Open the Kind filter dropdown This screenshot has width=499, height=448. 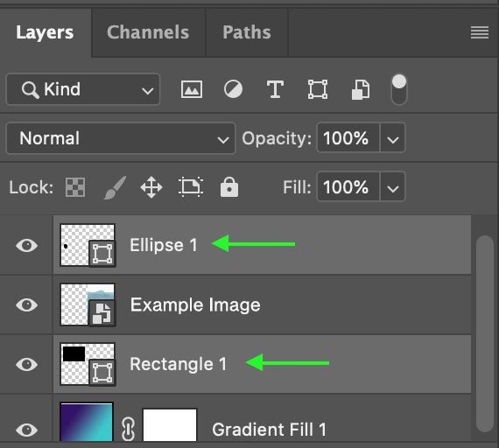tap(83, 89)
